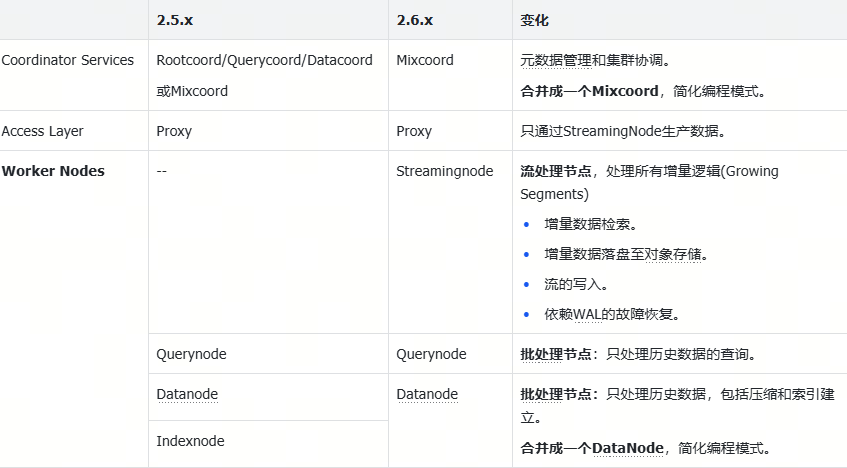Click the bold 合并成一个Mixcoord text
The image size is (847, 468).
[589, 91]
